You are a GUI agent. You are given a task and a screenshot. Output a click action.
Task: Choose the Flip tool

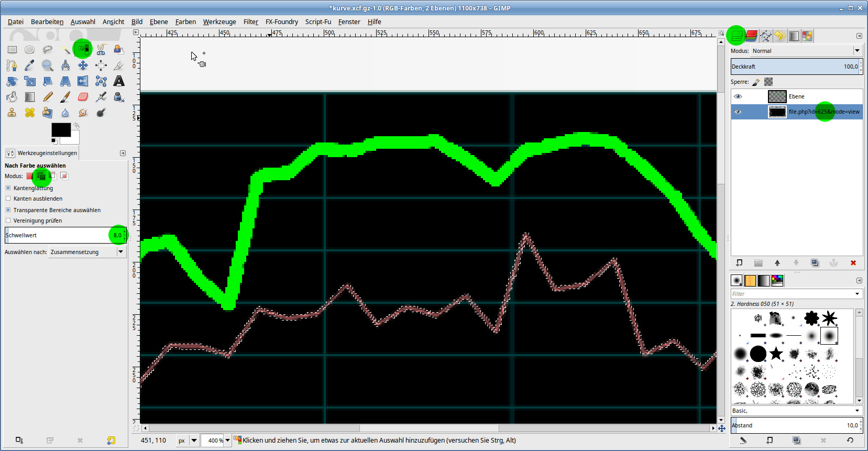(x=83, y=81)
